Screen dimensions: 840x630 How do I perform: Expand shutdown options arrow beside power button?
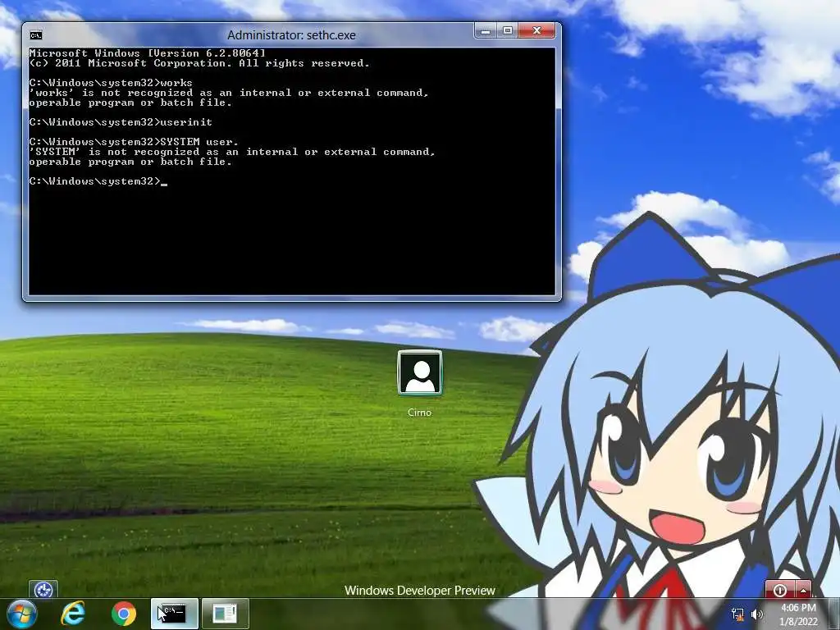point(804,590)
